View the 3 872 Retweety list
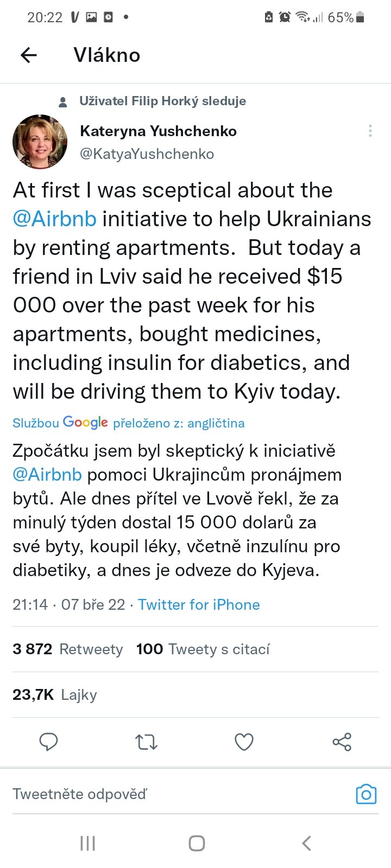This screenshot has height=868, width=391. click(68, 649)
